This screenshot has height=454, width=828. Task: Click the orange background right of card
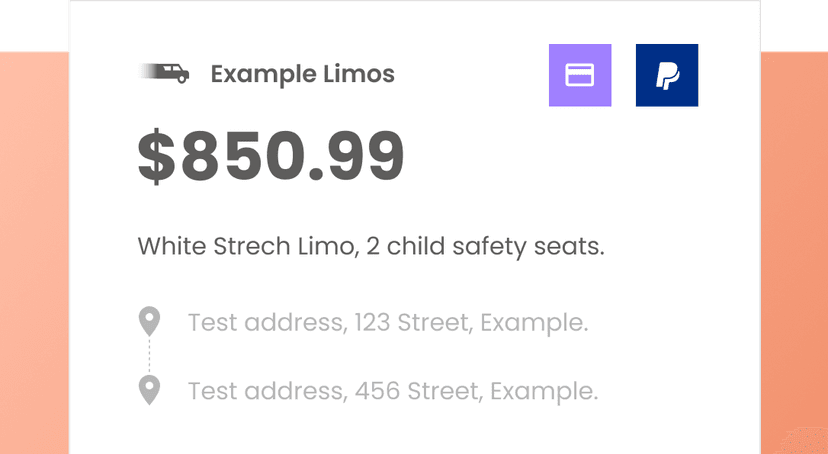794,250
